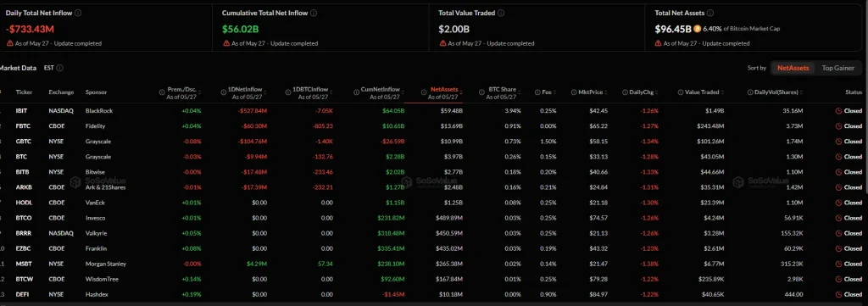This screenshot has width=868, height=306.
Task: Open the DEFI ticker row
Action: click(x=22, y=294)
